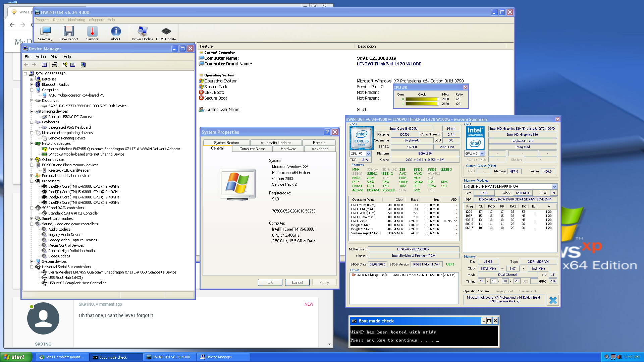Click the Device Manager taskbar button
This screenshot has height=362, width=644.
(223, 357)
